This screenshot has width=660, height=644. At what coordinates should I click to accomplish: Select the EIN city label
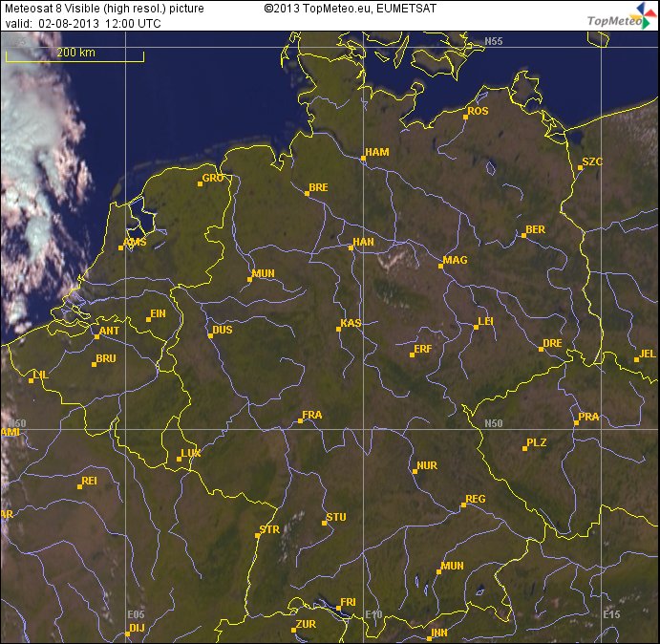(159, 313)
